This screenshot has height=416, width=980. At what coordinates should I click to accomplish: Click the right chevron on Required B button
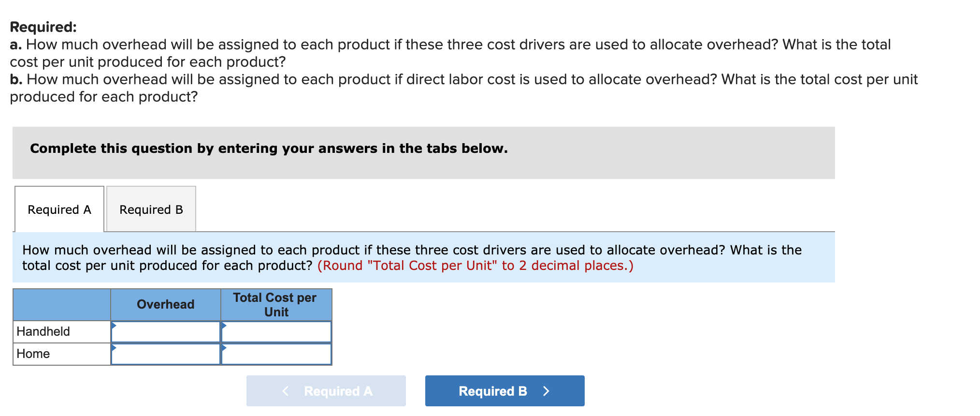[x=546, y=390]
